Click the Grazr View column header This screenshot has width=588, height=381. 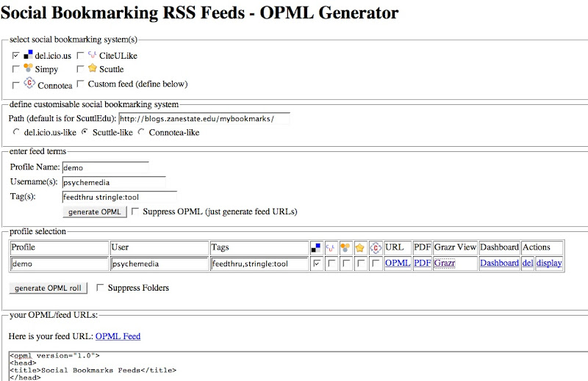pyautogui.click(x=455, y=247)
